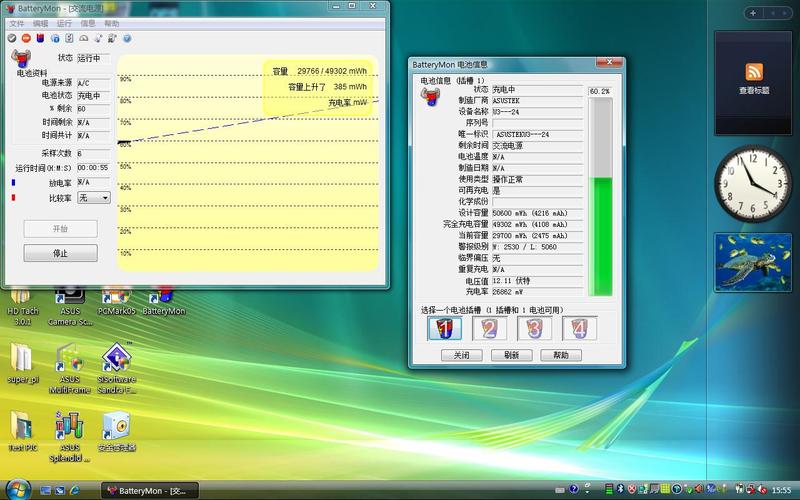This screenshot has width=800, height=500.
Task: Click the 关闭 button in battery info dialog
Action: tap(461, 355)
